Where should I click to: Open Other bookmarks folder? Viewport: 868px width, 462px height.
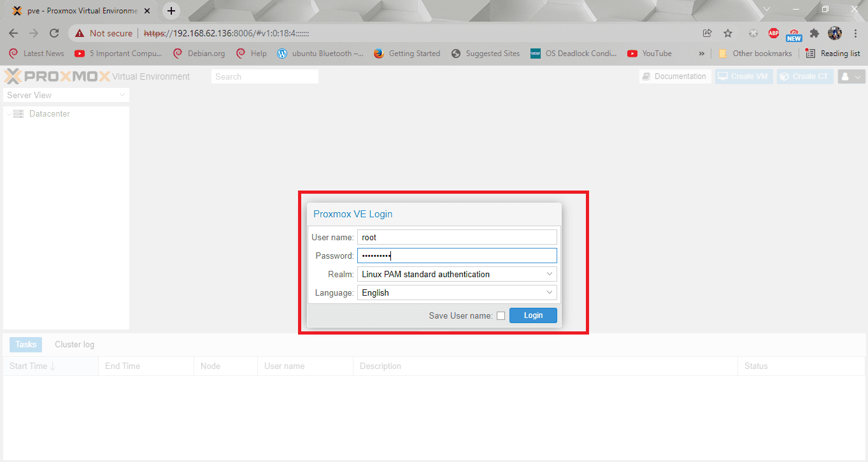click(755, 54)
